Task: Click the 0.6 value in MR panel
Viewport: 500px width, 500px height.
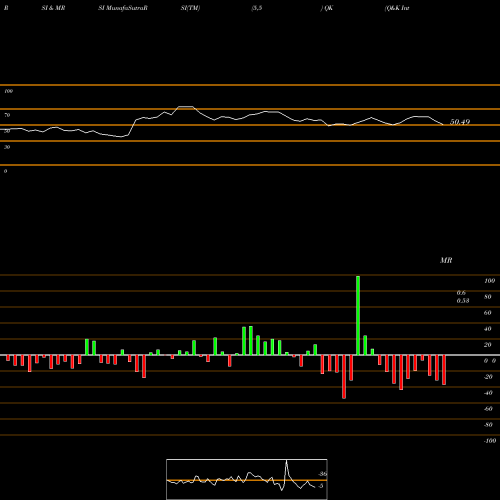Action: [461, 293]
